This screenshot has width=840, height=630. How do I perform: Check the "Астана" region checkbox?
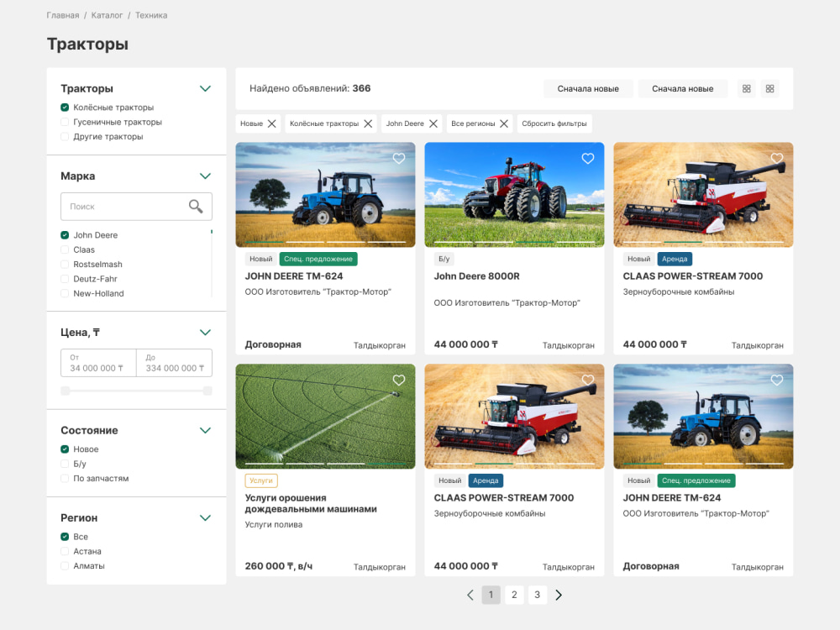click(x=65, y=551)
